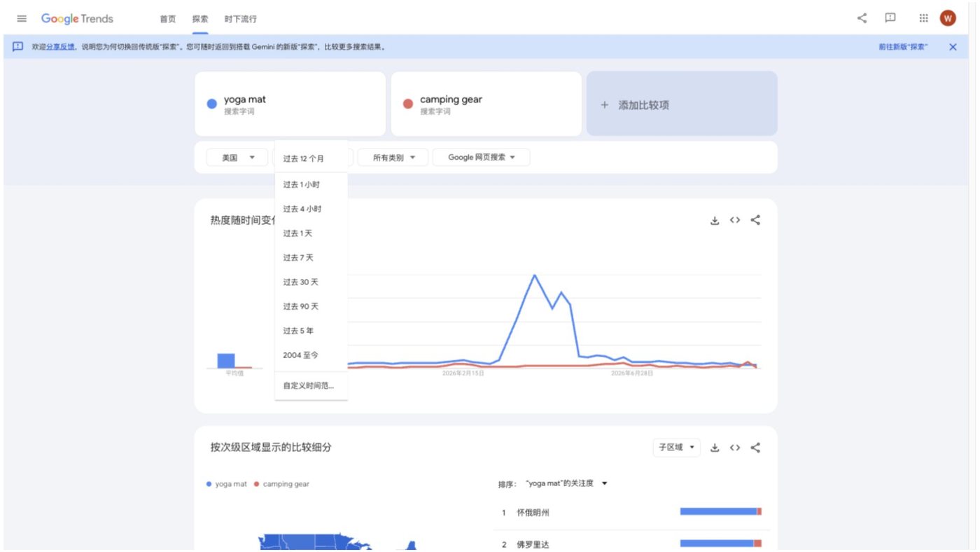Open the 所有类别 category dropdown
The width and height of the screenshot is (980, 552).
pos(392,158)
